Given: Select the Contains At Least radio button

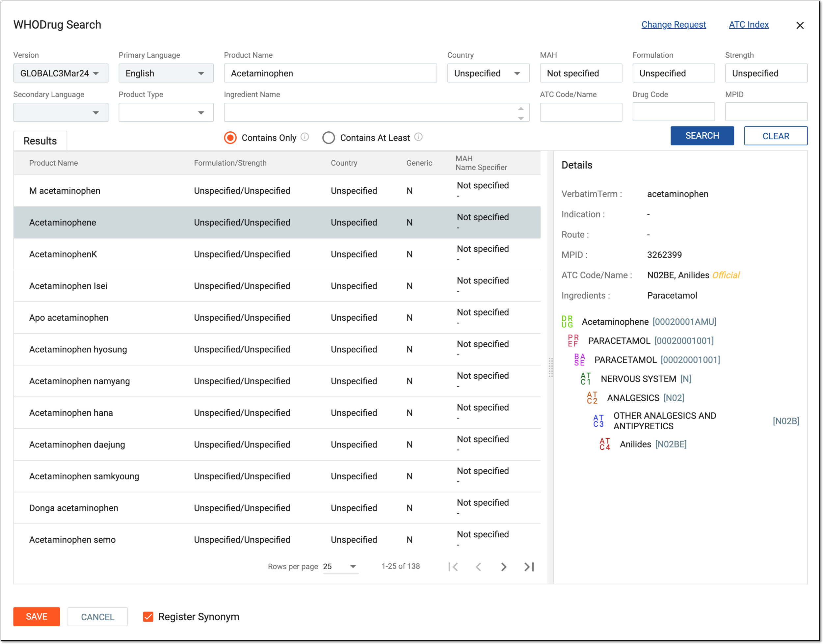Looking at the screenshot, I should (x=328, y=138).
